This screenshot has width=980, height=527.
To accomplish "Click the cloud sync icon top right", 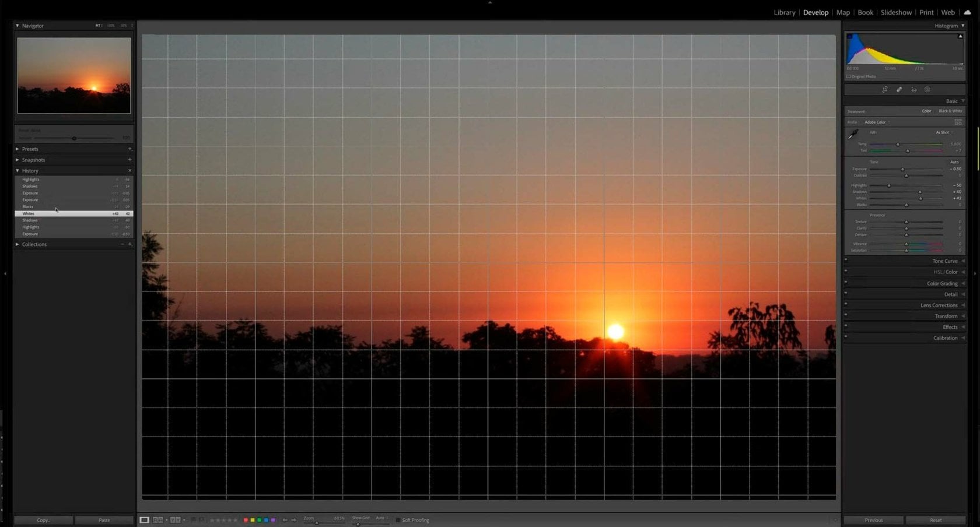I will tap(969, 12).
